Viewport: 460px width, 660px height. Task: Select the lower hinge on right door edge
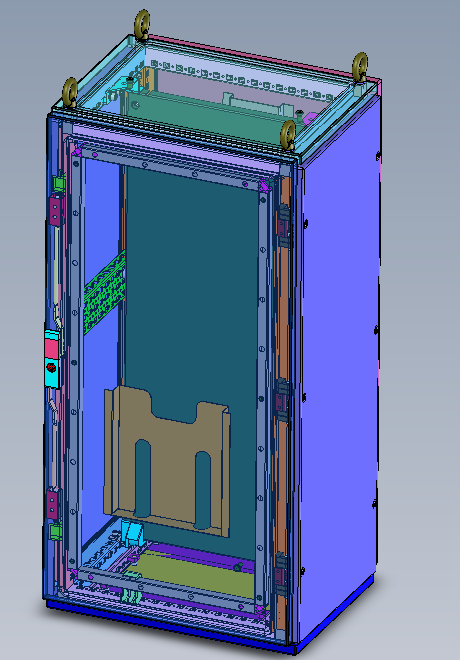click(x=281, y=575)
